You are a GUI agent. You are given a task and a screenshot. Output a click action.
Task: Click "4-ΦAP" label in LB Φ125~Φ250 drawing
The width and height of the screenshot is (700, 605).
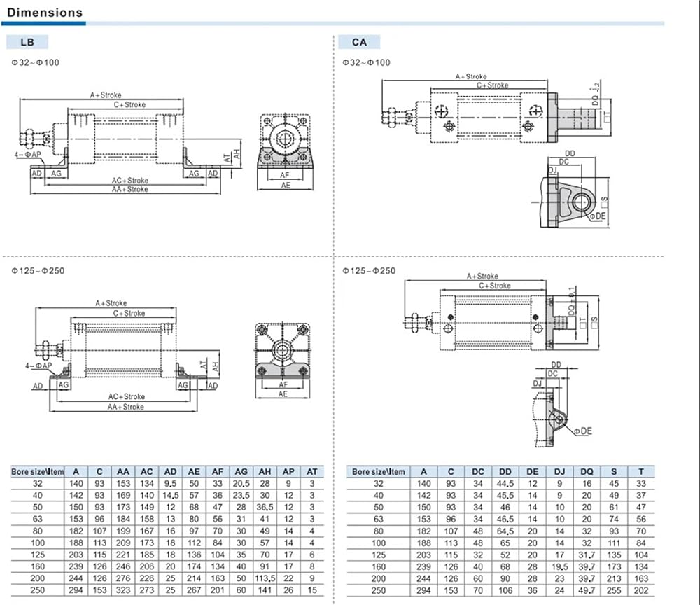point(38,366)
